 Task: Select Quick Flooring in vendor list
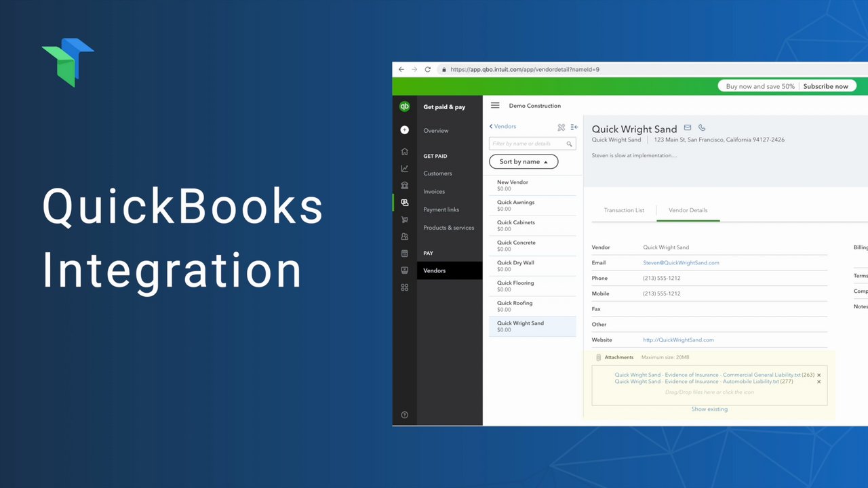(x=533, y=286)
